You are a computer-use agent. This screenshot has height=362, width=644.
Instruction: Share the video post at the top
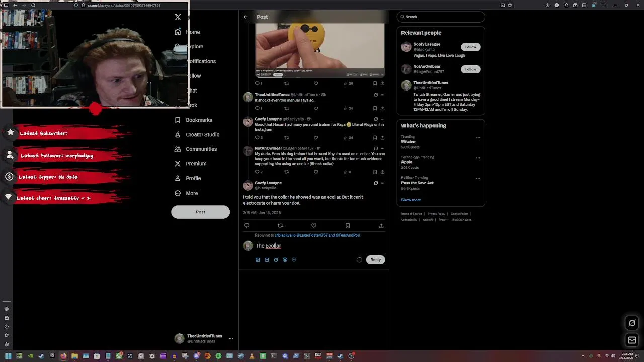coord(382,83)
